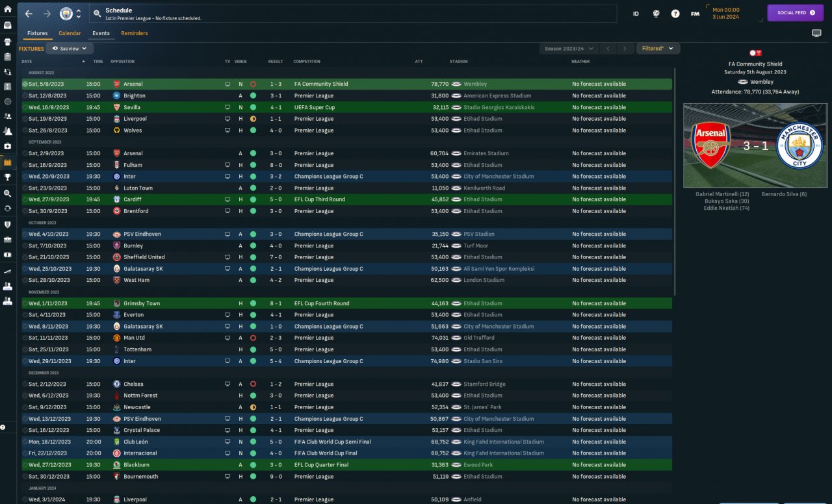Viewport: 832px width, 504px height.
Task: Go back with the left arrow
Action: (x=29, y=14)
